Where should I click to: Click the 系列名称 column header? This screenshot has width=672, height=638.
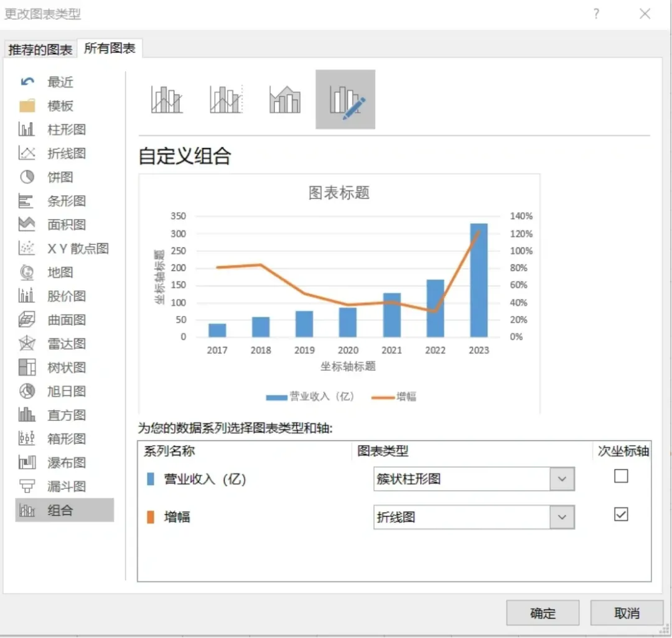click(x=169, y=451)
